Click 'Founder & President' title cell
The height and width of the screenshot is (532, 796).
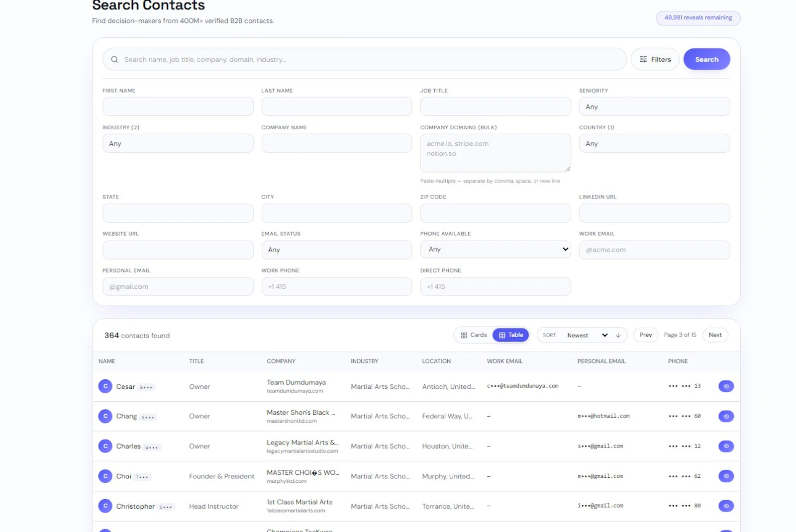click(x=221, y=476)
